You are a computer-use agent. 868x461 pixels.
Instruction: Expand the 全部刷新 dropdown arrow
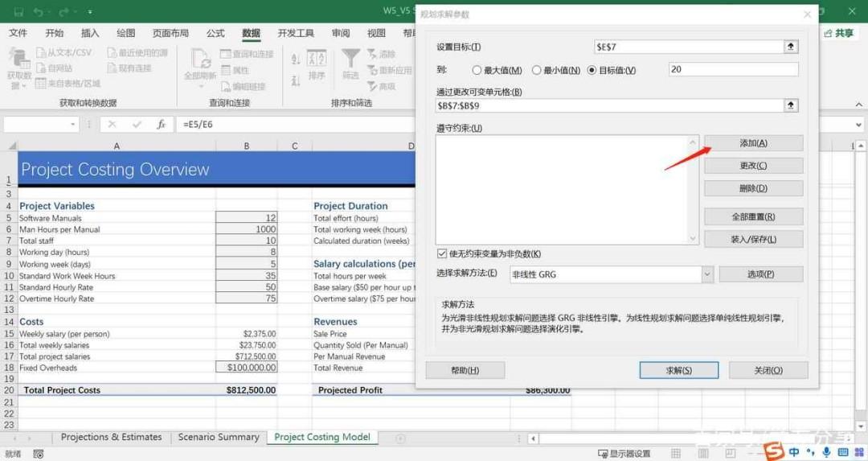pyautogui.click(x=200, y=86)
